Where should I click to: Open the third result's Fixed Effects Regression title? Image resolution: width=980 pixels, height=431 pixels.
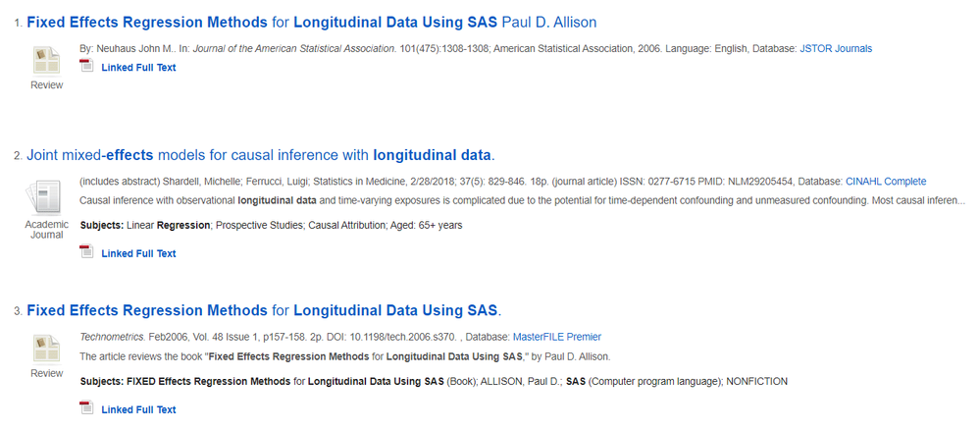coord(263,310)
